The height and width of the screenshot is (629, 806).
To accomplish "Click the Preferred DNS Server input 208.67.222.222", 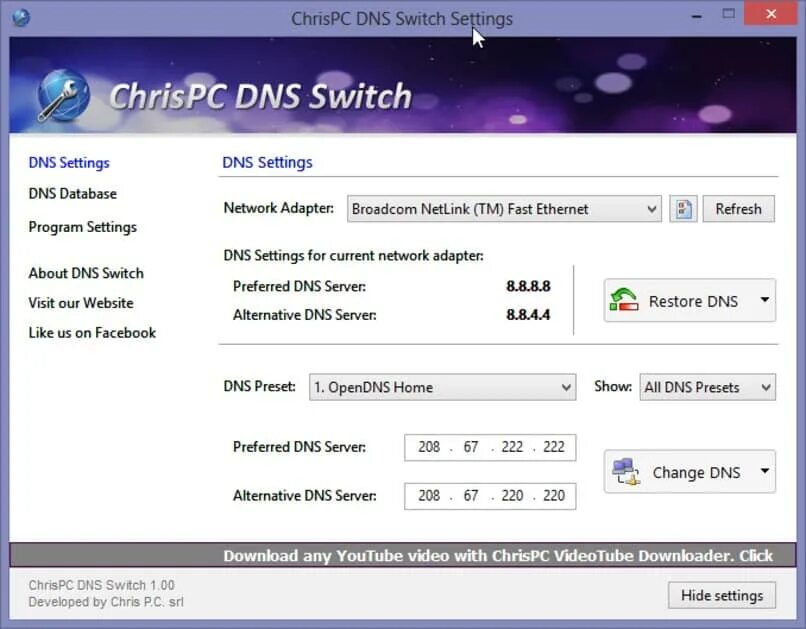I will [490, 447].
